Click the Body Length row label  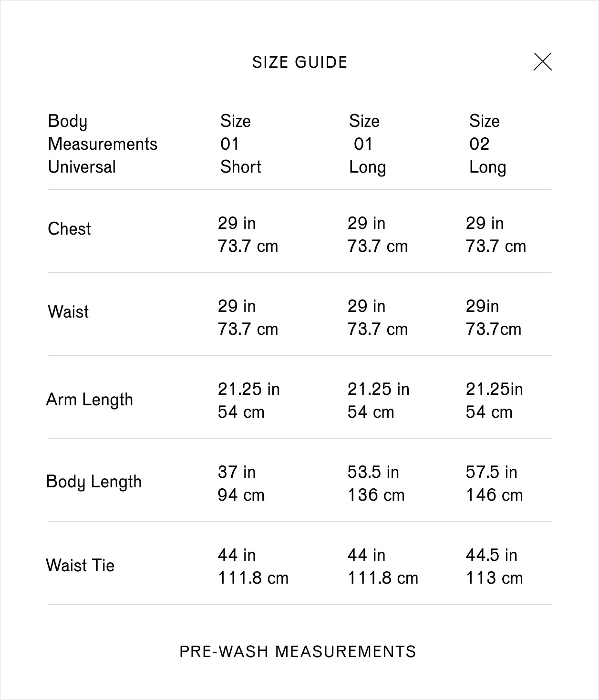click(94, 482)
